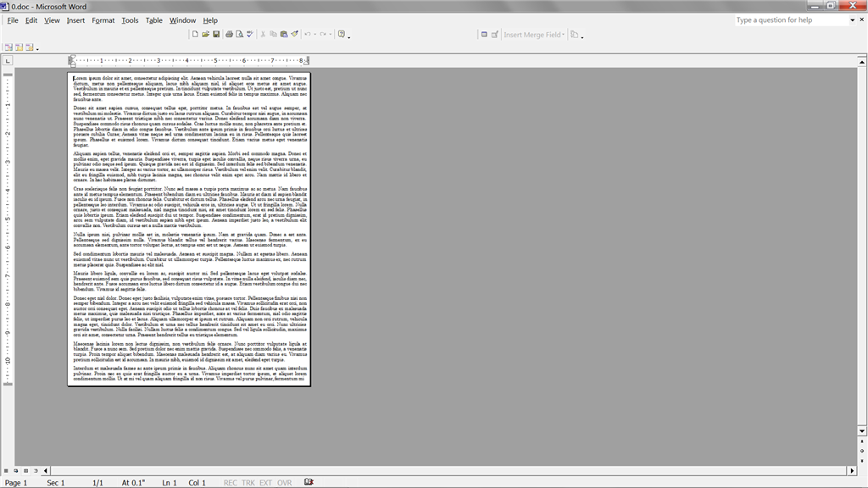The height and width of the screenshot is (488, 868).
Task: Expand the Insert Merge Field dropdown
Action: point(563,34)
